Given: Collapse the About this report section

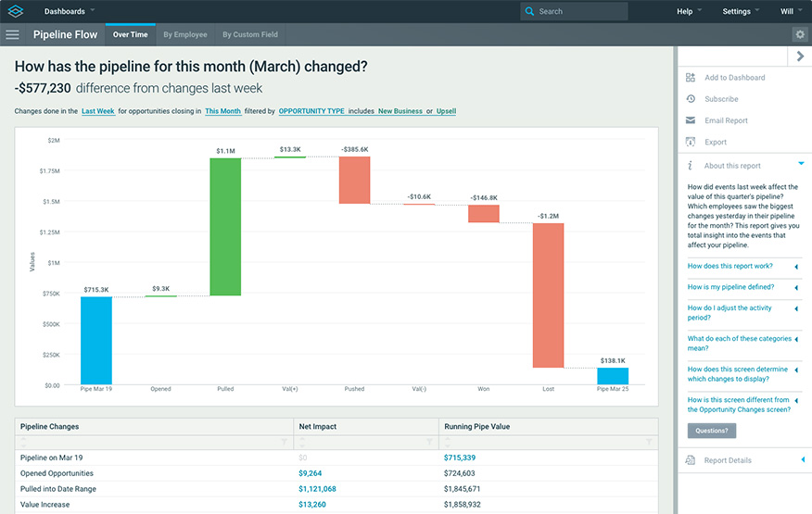Looking at the screenshot, I should [801, 164].
